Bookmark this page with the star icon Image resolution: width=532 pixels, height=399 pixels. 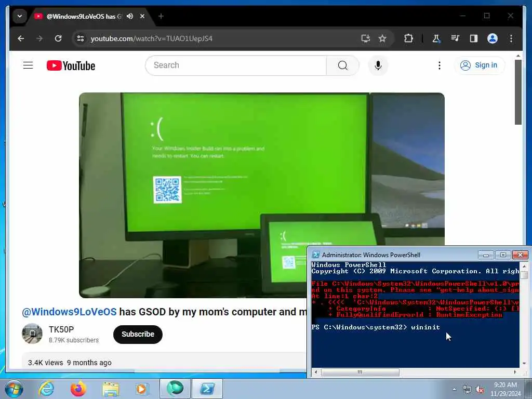[x=382, y=38]
